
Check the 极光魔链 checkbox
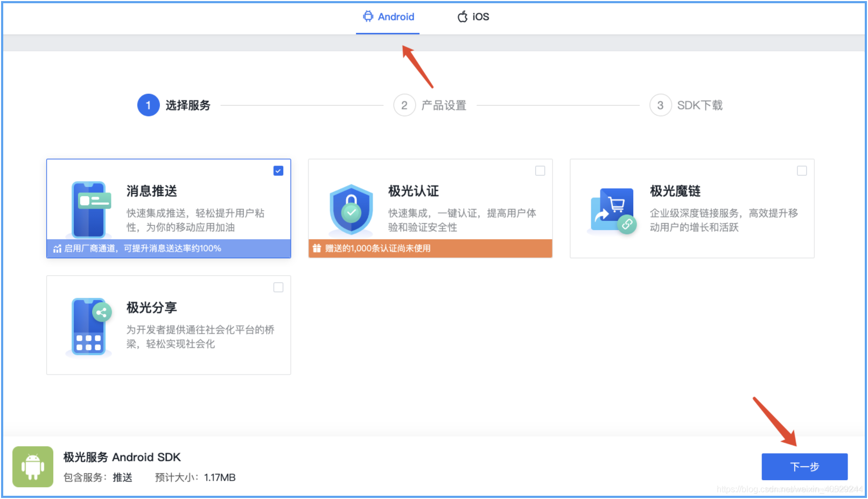tap(802, 171)
